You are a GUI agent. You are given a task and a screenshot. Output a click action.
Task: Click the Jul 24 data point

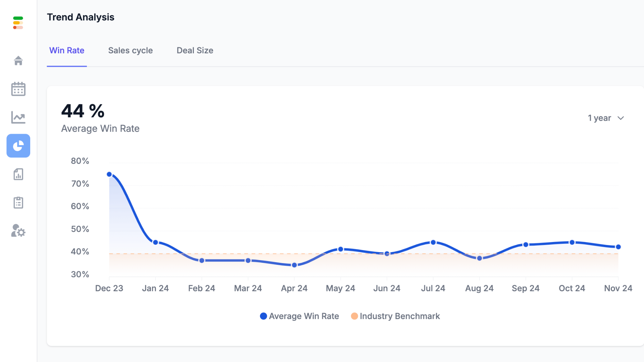[433, 242]
